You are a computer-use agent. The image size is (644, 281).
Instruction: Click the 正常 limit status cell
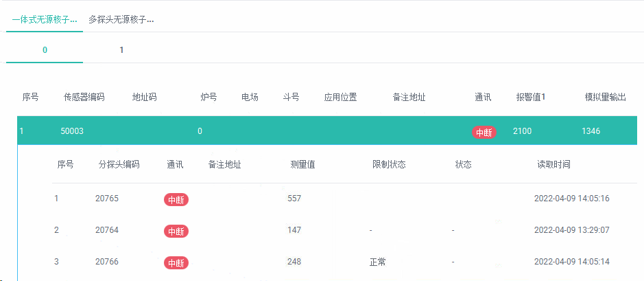[378, 262]
